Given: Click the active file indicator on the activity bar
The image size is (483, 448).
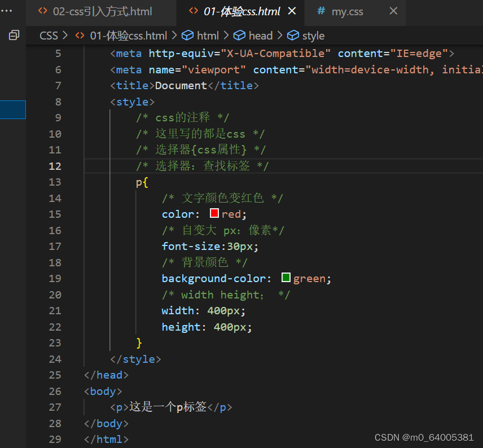Looking at the screenshot, I should 12,109.
